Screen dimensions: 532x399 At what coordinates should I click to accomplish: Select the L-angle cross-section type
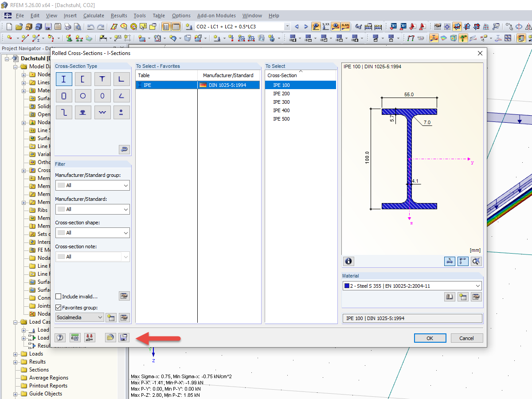[x=121, y=79]
